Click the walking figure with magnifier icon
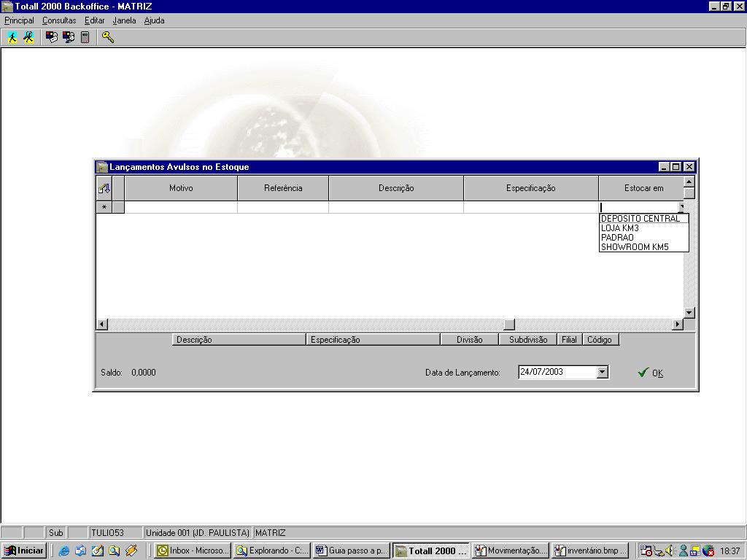This screenshot has width=747, height=560. 28,37
